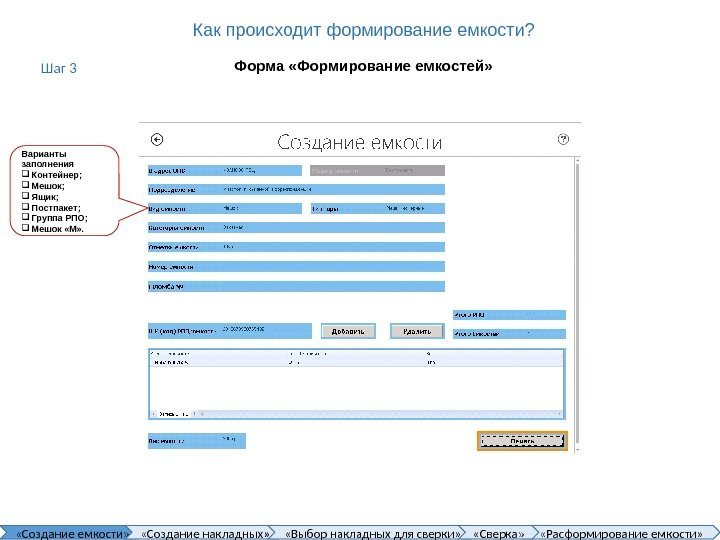Go back using the circled arrow icon
Image resolution: width=720 pixels, height=540 pixels.
[x=157, y=140]
